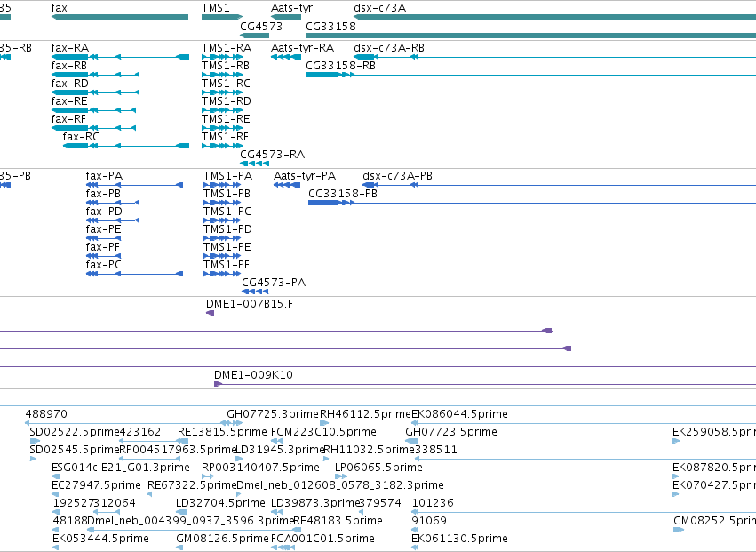Click the fax-RE transcript label
Viewport: 756px width, 552px height.
tap(69, 101)
